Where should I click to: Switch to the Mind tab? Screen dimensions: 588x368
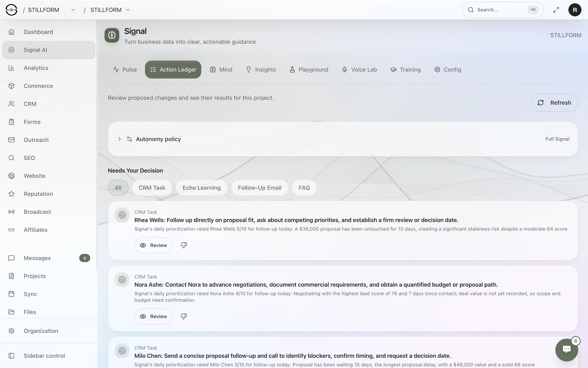[221, 70]
